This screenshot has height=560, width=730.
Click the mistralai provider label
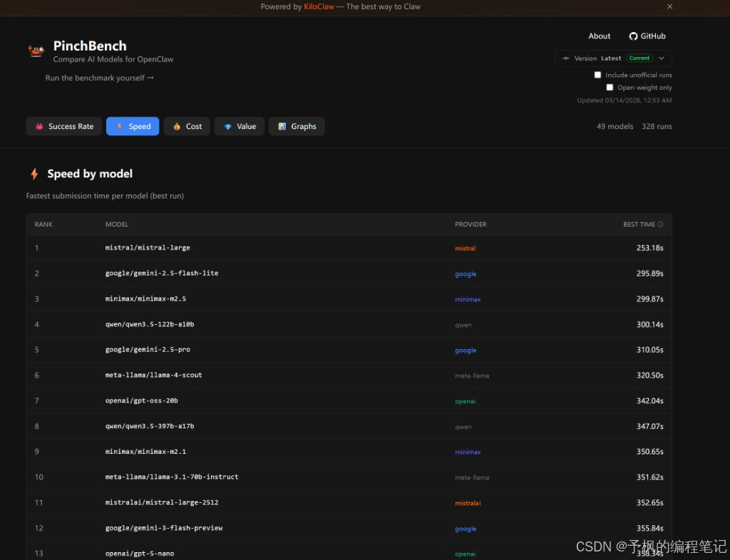pyautogui.click(x=468, y=503)
